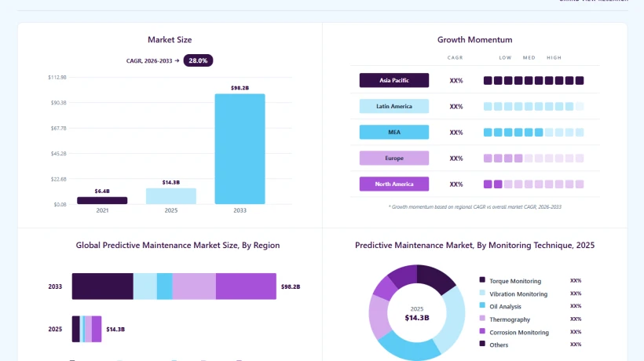Click the XX% value in MEA row
Image resolution: width=644 pixels, height=361 pixels.
456,133
